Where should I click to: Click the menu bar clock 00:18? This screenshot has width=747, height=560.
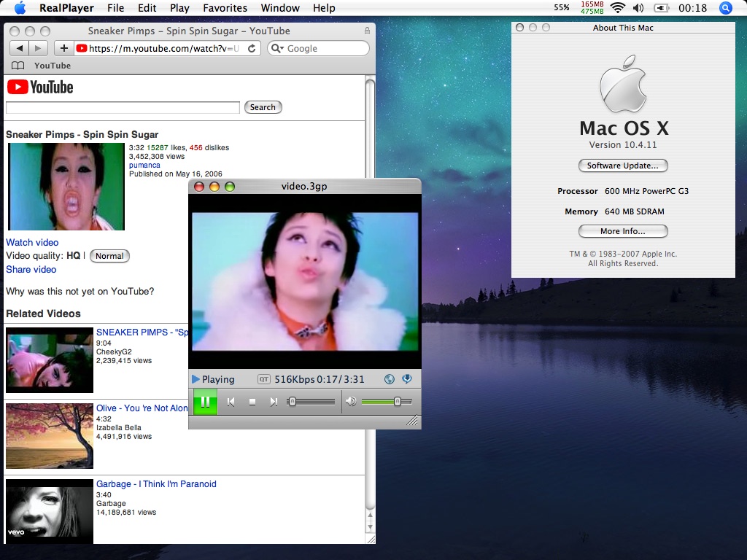[x=693, y=7]
